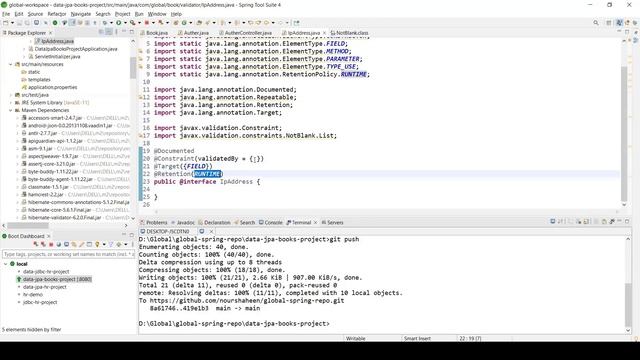Click the pencil icon in Boot Dashboard toolbar
The image size is (640, 360).
click(82, 244)
